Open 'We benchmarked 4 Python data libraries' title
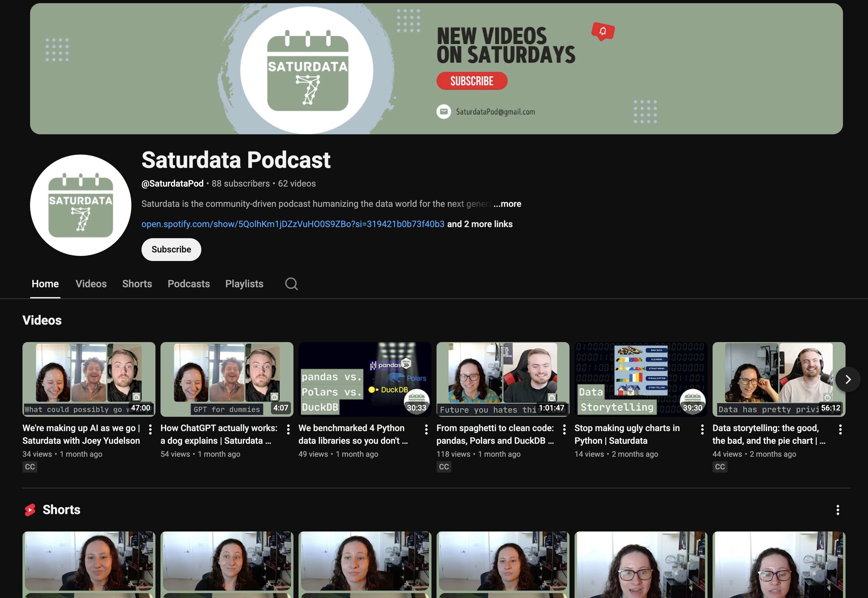868x598 pixels. (x=353, y=434)
